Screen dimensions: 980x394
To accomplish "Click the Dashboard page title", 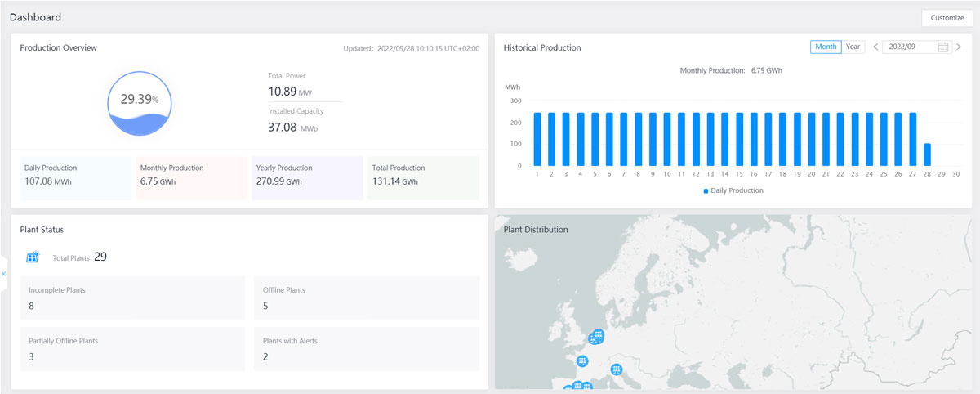I will point(35,17).
